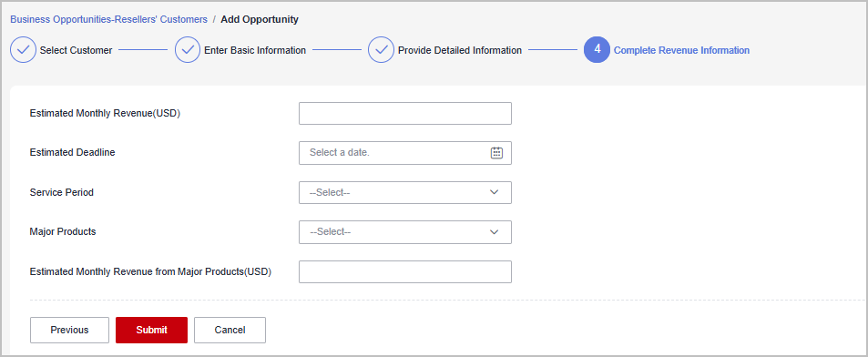868x357 pixels.
Task: Go to Provide Detailed Information step label
Action: point(460,50)
